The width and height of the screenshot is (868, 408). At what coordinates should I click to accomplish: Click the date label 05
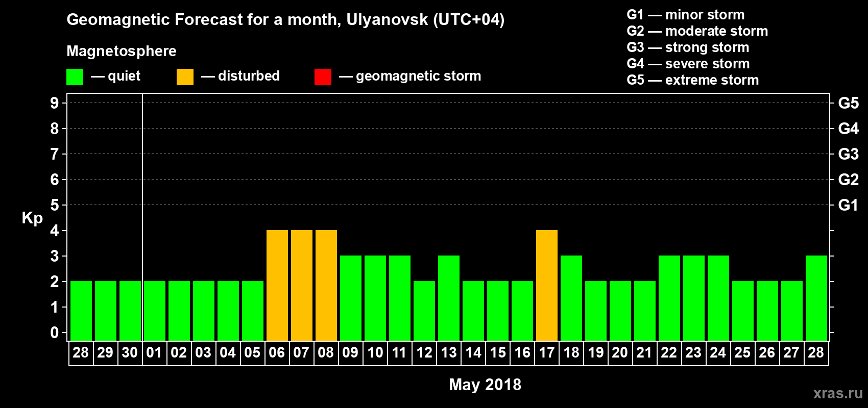(252, 353)
